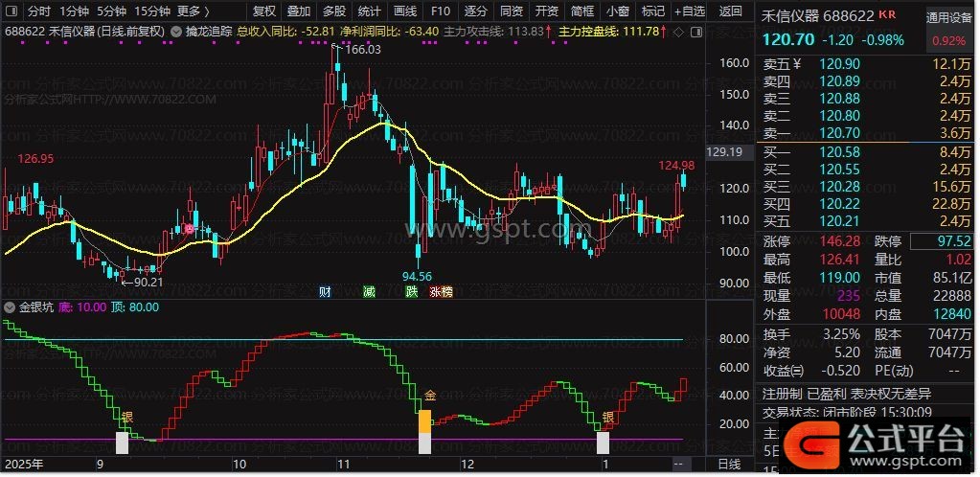Click the 涨榜 event marker
The height and width of the screenshot is (477, 980).
(x=441, y=291)
